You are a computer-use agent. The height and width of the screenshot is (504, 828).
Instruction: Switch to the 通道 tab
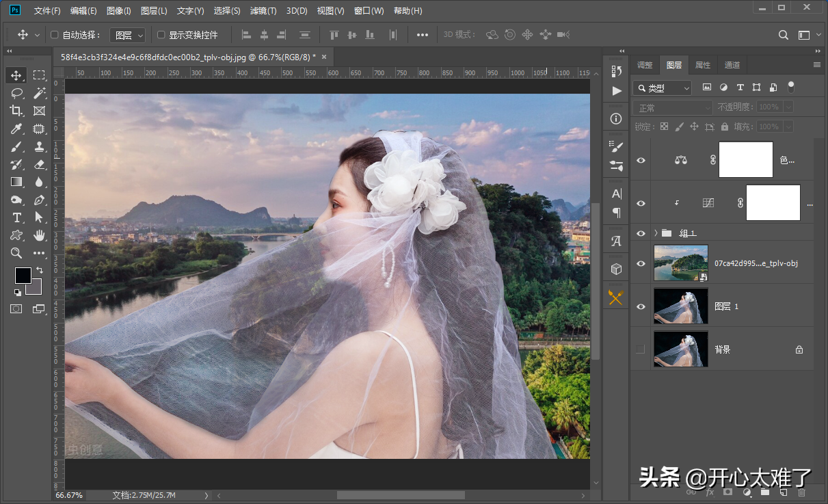coord(732,65)
